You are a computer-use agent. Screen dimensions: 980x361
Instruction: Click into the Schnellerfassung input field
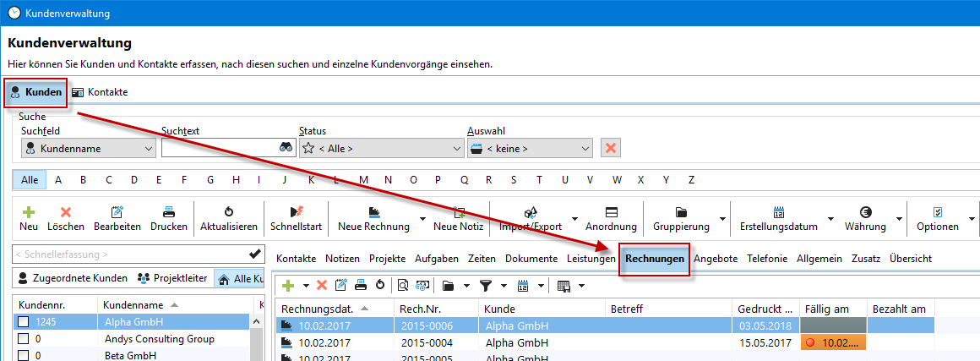click(x=127, y=254)
